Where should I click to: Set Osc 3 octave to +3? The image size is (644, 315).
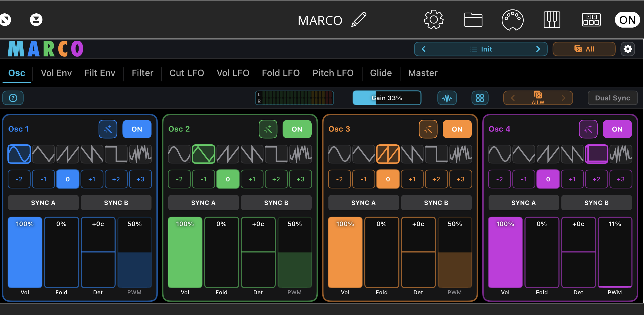461,179
